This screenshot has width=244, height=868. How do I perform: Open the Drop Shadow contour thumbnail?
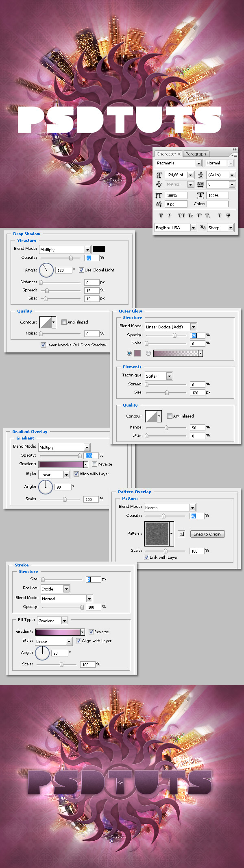coord(46,322)
